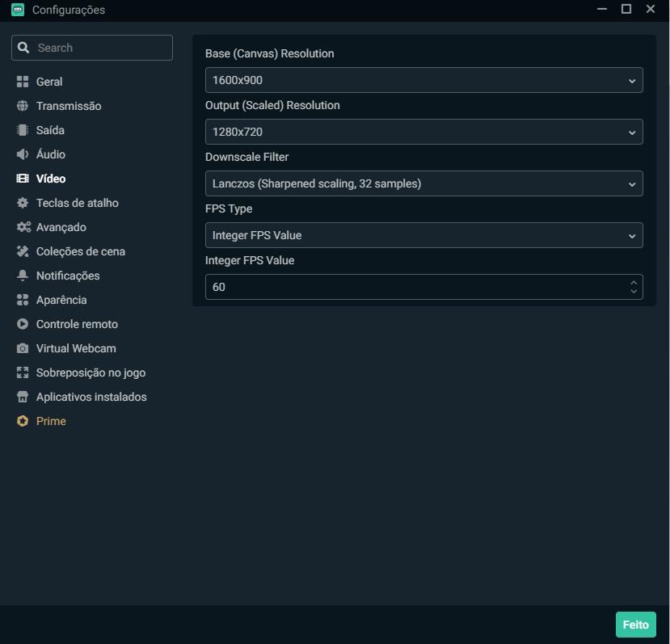Viewport: 670px width, 644px height.
Task: Focus the Search settings field
Action: point(92,48)
